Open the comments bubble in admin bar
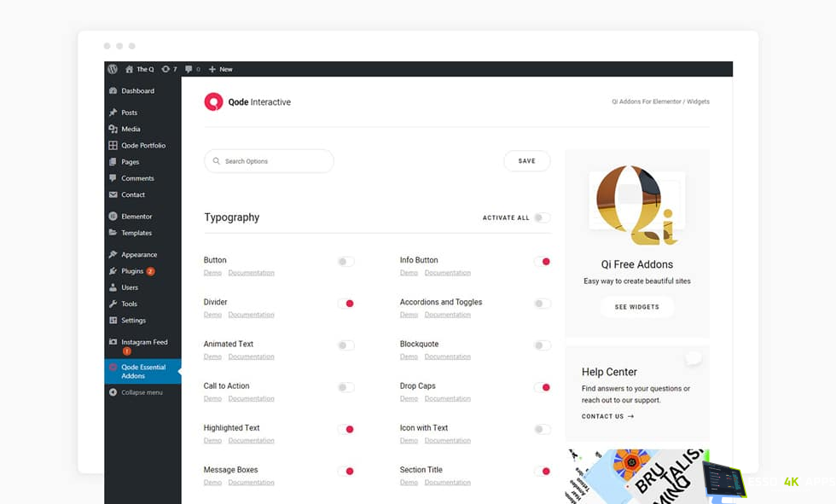Screen dimensions: 836x504 [x=189, y=69]
